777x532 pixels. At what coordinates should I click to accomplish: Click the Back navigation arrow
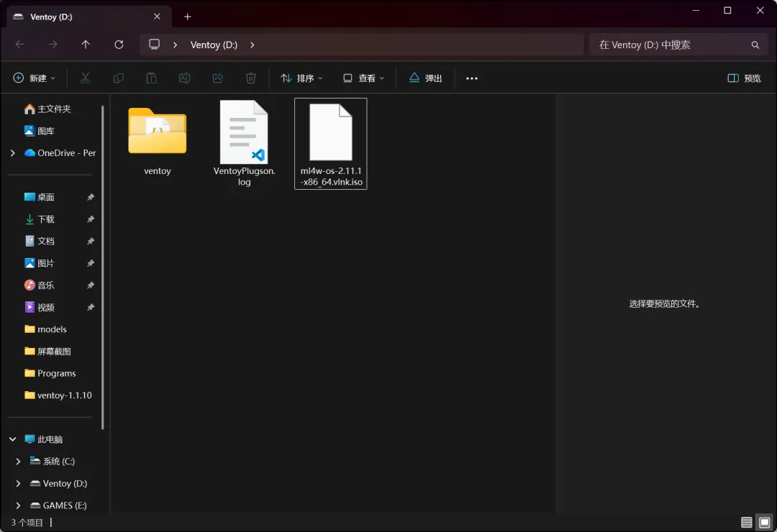[x=20, y=45]
